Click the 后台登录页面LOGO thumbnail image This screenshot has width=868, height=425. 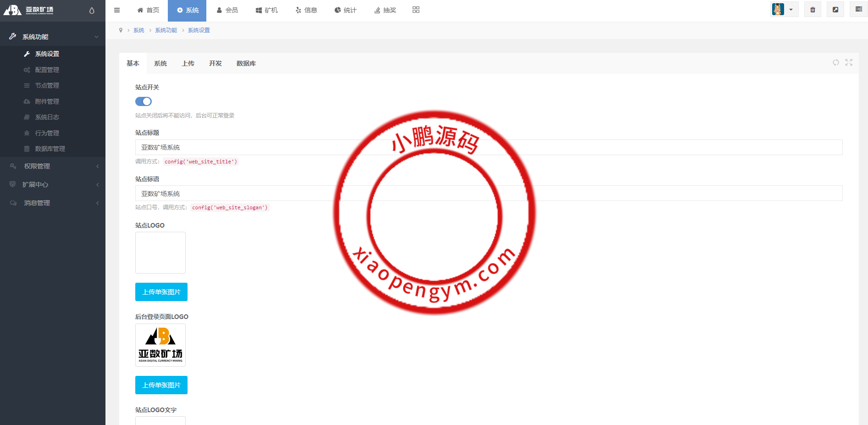click(x=160, y=345)
